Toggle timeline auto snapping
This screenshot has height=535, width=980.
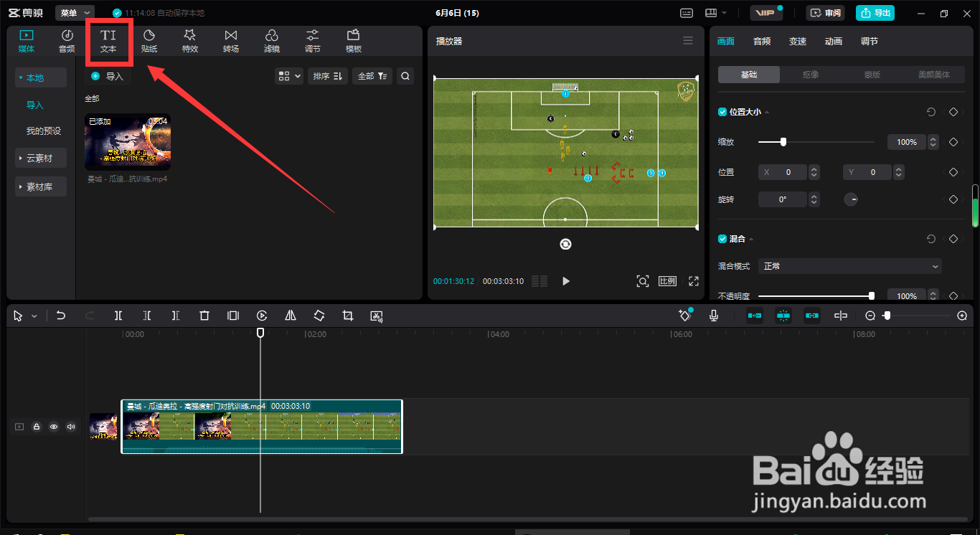(x=783, y=316)
